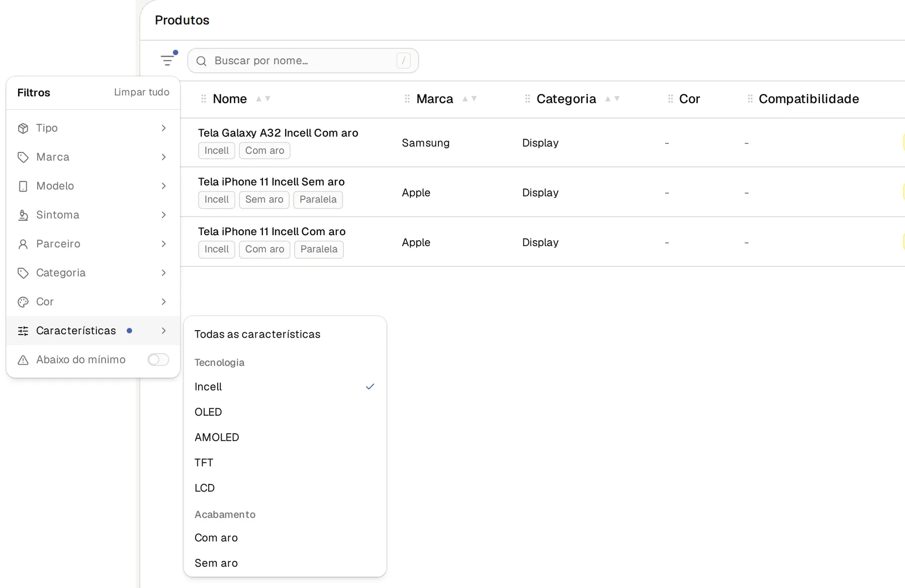Click the Sintoma microscope icon
The image size is (905, 588).
pos(23,215)
